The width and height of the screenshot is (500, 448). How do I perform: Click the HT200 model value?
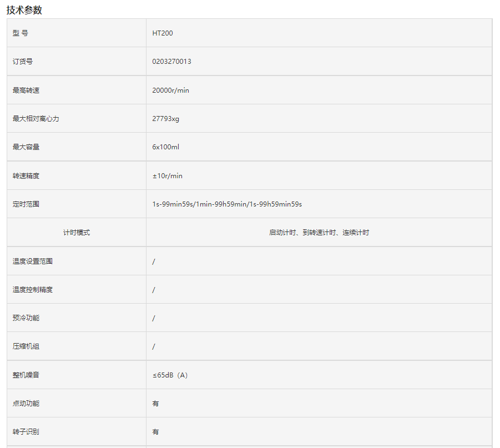[x=163, y=33]
